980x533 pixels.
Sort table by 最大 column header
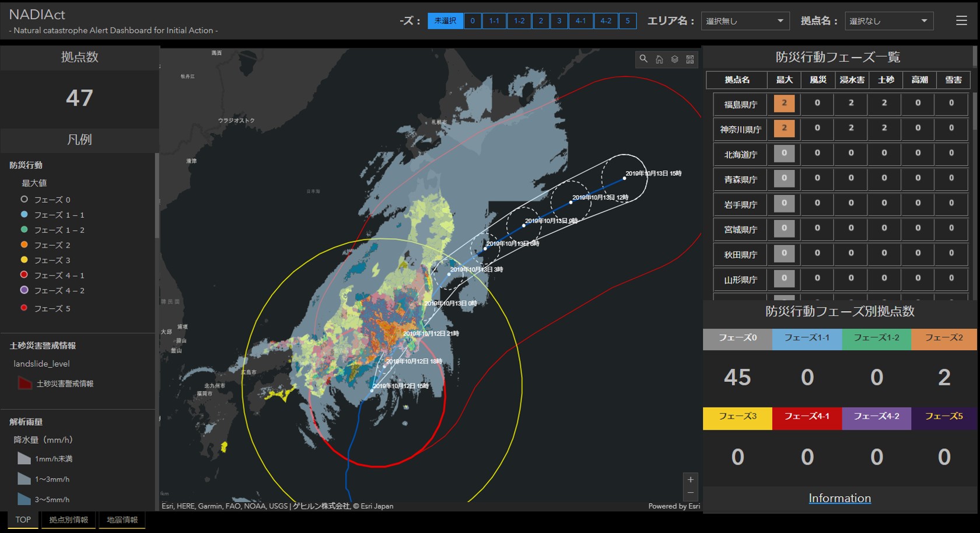pyautogui.click(x=784, y=80)
